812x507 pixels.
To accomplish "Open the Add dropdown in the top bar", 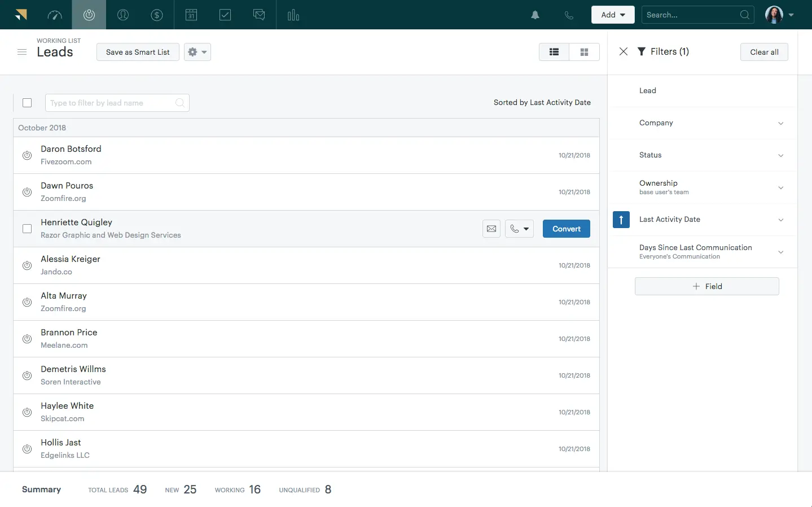I will point(613,15).
